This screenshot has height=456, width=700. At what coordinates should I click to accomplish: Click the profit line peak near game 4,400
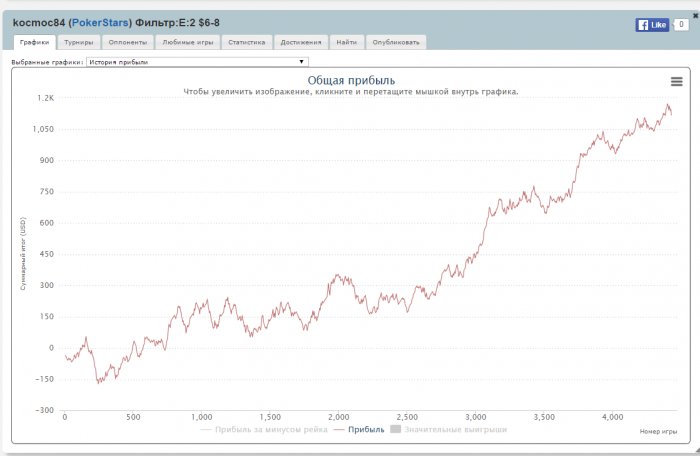[x=668, y=105]
